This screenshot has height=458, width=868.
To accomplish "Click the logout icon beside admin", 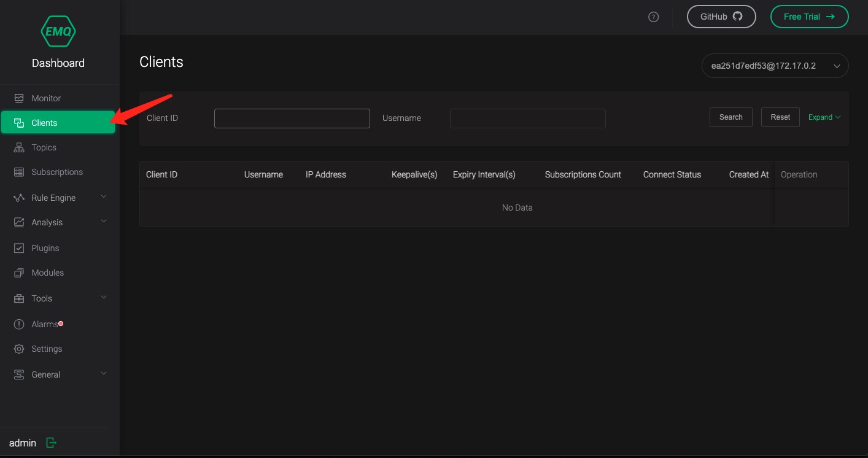I will tap(52, 443).
